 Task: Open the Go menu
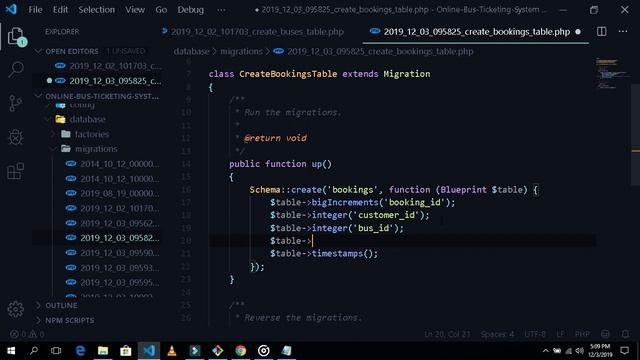point(161,9)
